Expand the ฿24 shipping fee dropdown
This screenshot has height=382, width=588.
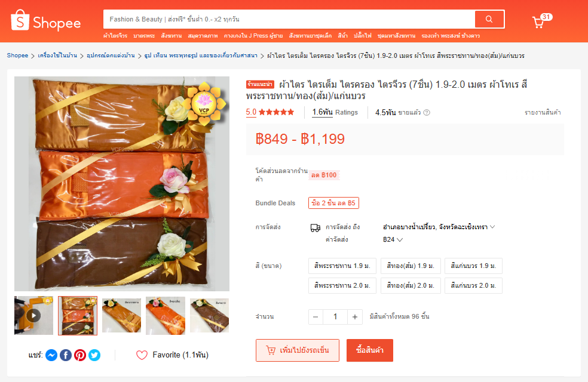[393, 240]
